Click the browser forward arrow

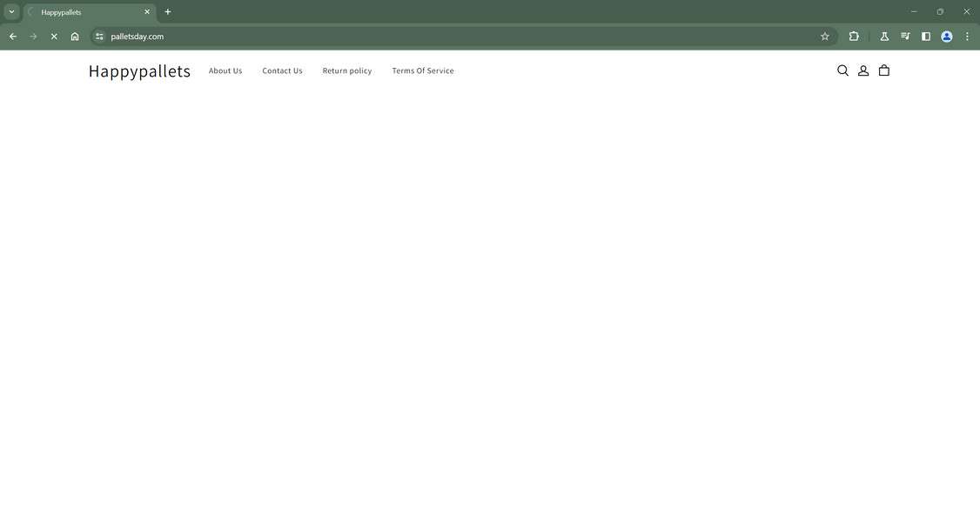[32, 36]
